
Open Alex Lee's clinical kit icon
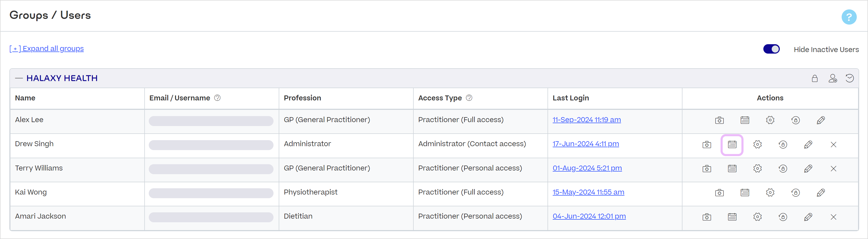(720, 120)
